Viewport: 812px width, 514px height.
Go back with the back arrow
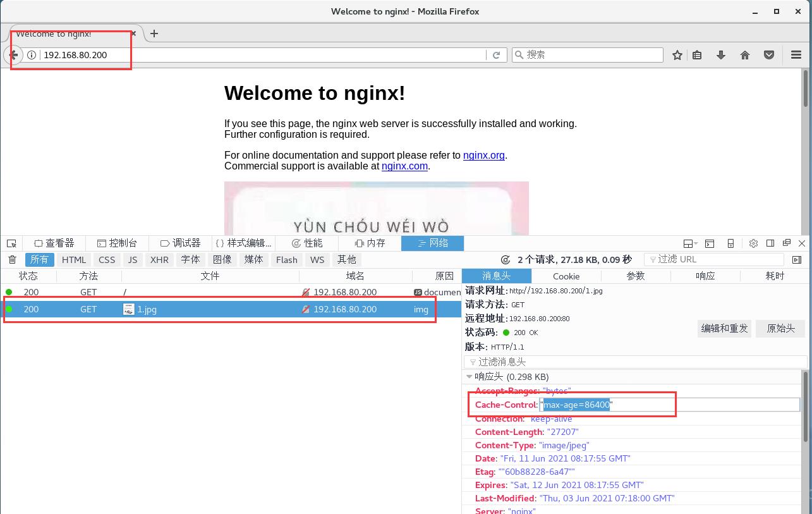13,55
